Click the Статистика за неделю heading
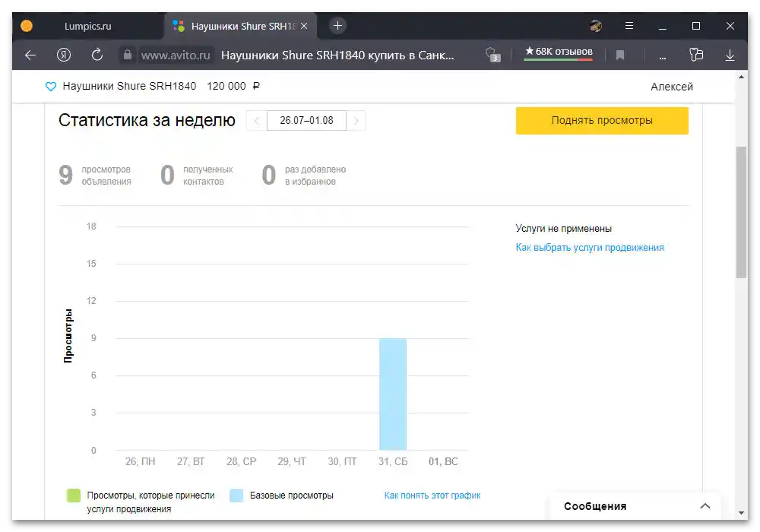Viewport: 760px width, 532px height. [147, 120]
